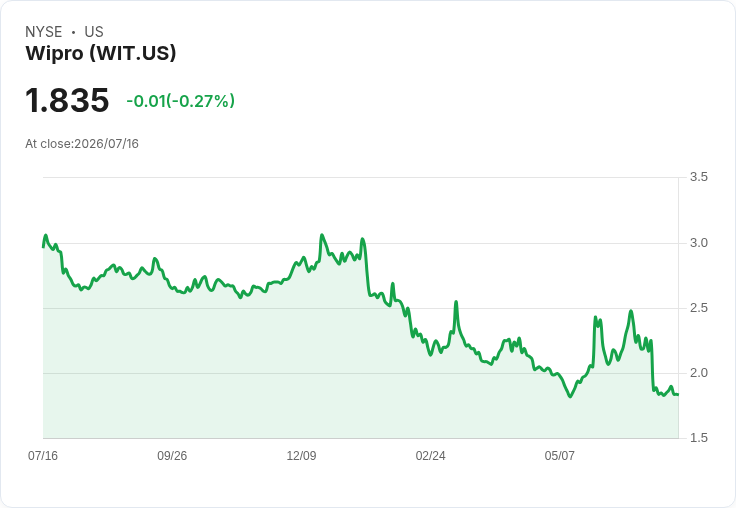This screenshot has width=736, height=508.
Task: Select the 02/24 date on x-axis
Action: [x=430, y=455]
